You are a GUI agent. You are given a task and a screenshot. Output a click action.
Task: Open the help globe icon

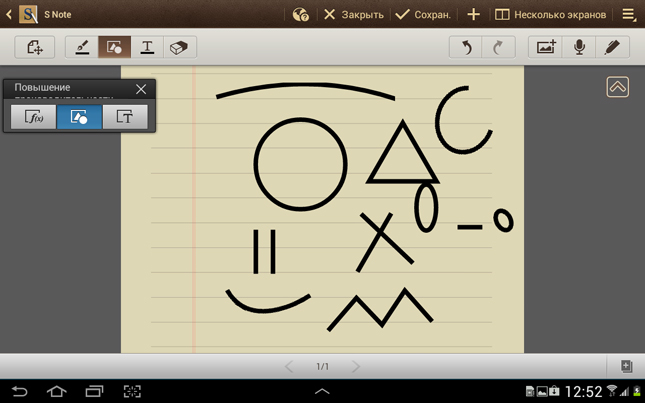[x=301, y=15]
